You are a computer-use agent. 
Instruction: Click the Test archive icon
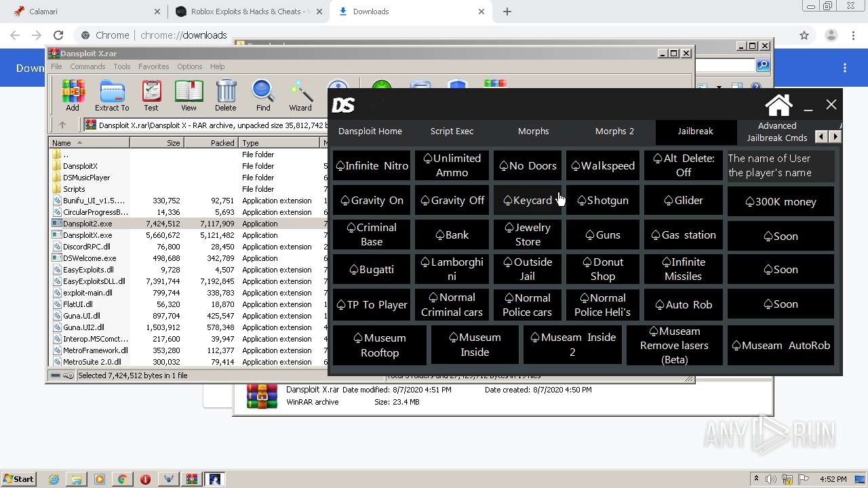pyautogui.click(x=151, y=96)
